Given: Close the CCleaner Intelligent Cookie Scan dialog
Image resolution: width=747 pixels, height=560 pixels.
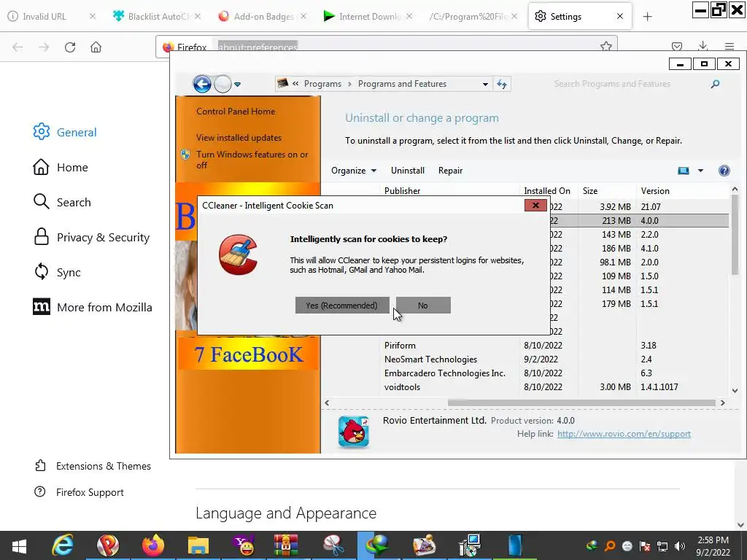Looking at the screenshot, I should point(535,205).
